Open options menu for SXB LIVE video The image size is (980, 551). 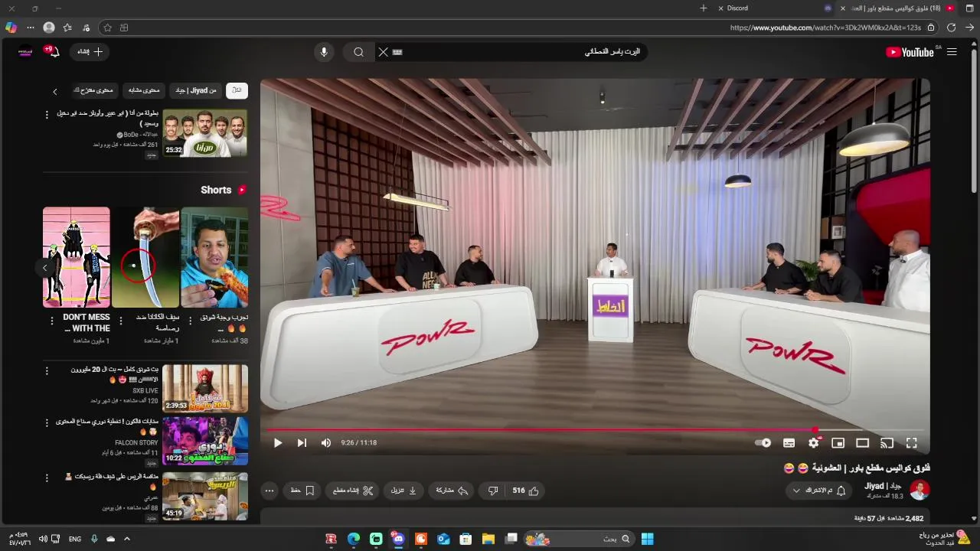click(x=47, y=370)
